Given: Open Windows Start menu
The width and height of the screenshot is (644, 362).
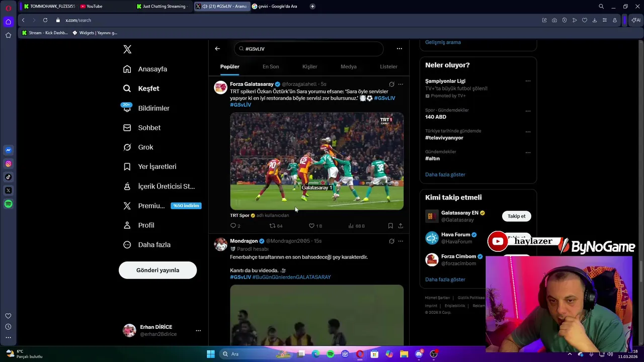Looking at the screenshot, I should click(x=211, y=354).
